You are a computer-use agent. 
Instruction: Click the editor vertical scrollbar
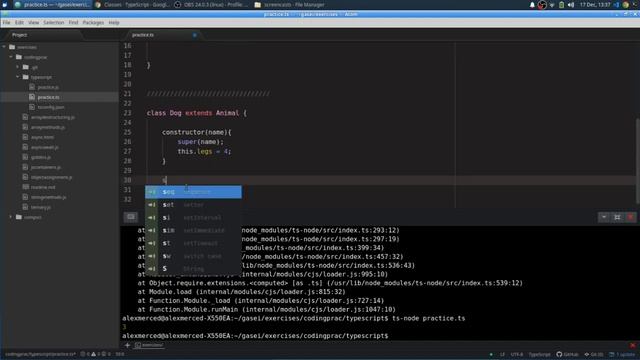coord(637,161)
